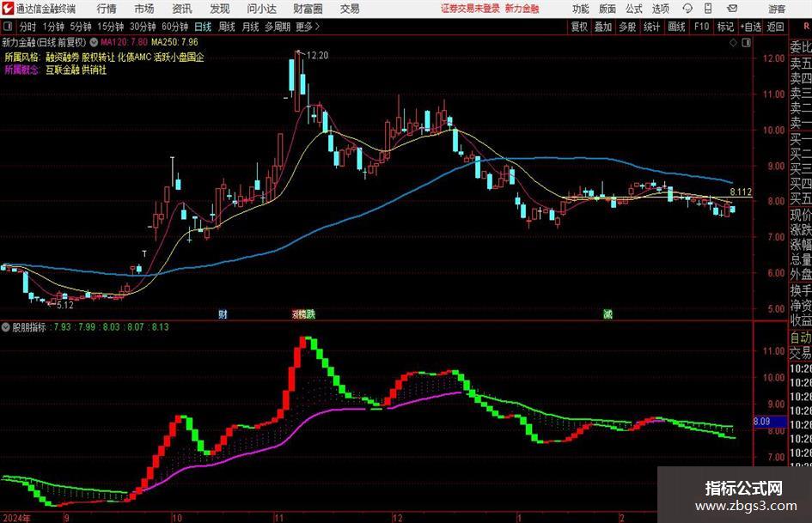
Task: Click the 8.112 current price label
Action: coord(741,192)
